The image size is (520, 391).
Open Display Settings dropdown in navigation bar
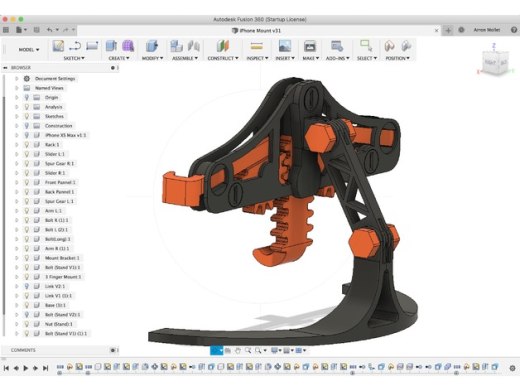(x=276, y=350)
